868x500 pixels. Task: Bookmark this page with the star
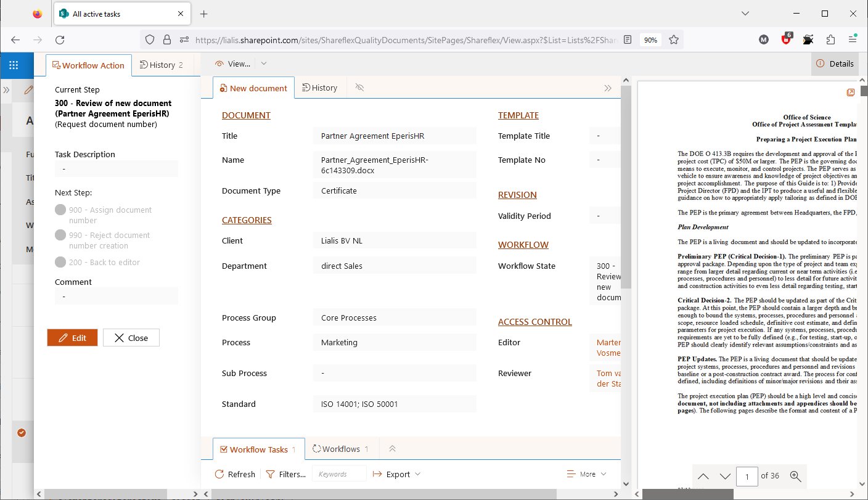click(x=674, y=39)
